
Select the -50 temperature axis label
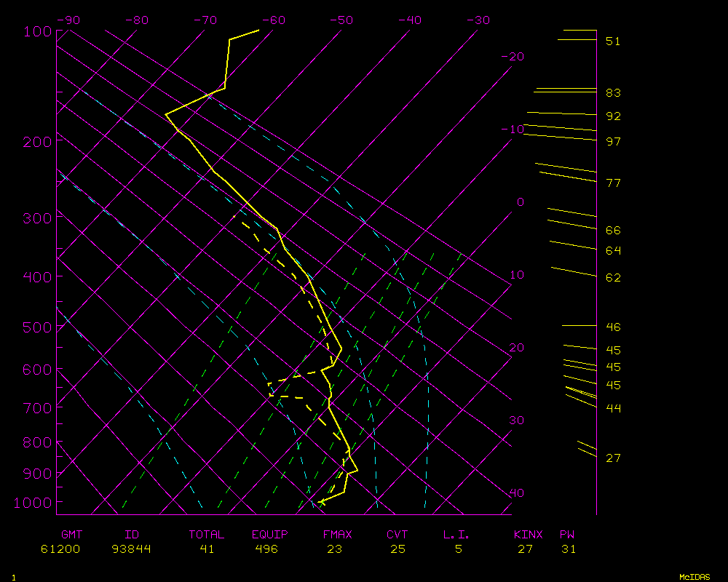[x=342, y=20]
